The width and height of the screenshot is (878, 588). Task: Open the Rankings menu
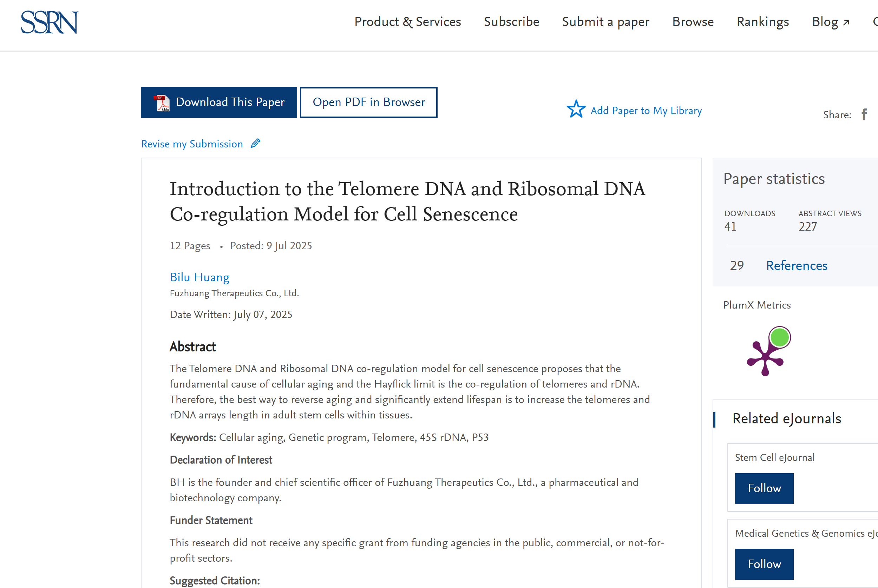click(x=763, y=22)
